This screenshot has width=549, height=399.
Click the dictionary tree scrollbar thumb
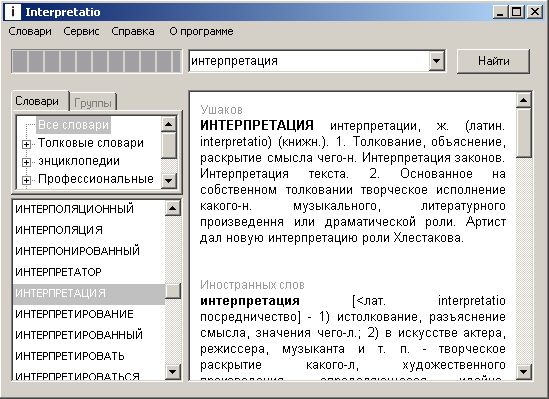click(x=168, y=145)
